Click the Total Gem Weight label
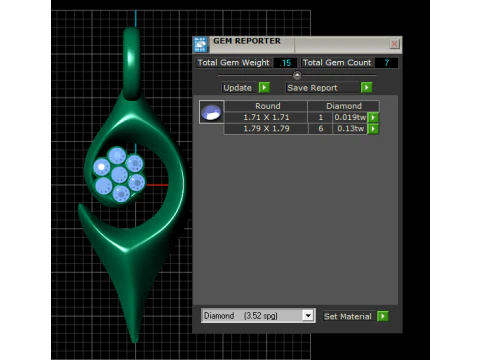 pyautogui.click(x=233, y=63)
